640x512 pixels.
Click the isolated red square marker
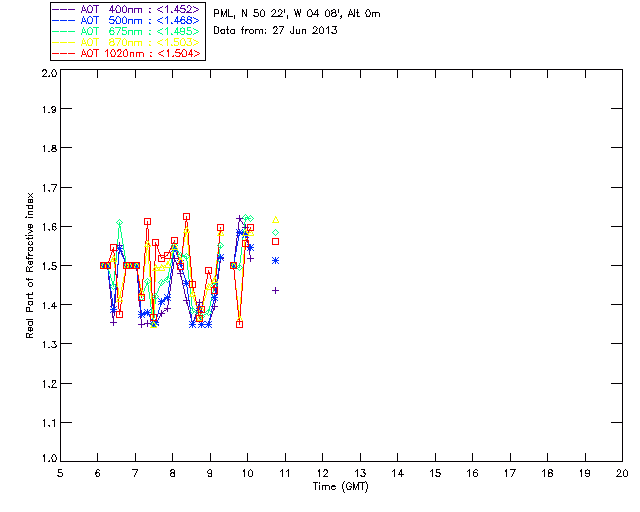tap(276, 242)
